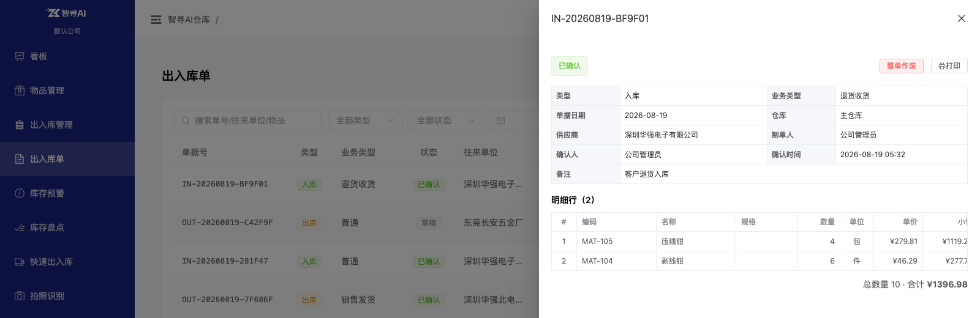980x318 pixels.
Task: Click the 明细行（2）section title
Action: pyautogui.click(x=575, y=200)
